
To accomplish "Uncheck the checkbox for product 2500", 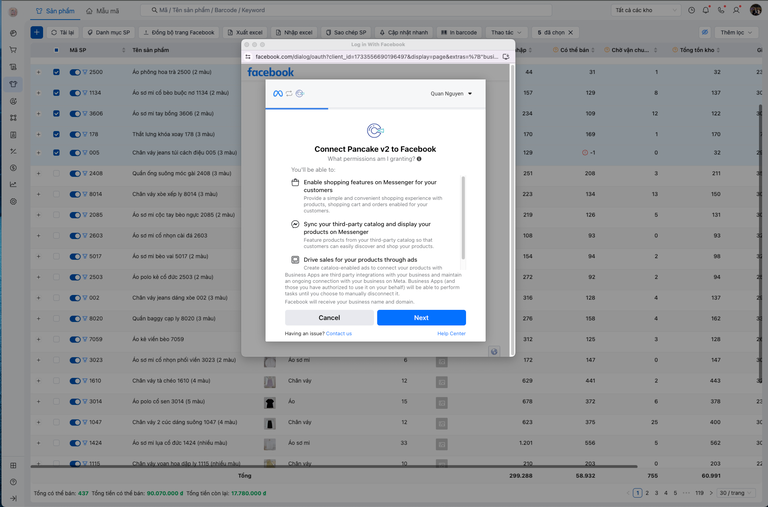I will [56, 72].
